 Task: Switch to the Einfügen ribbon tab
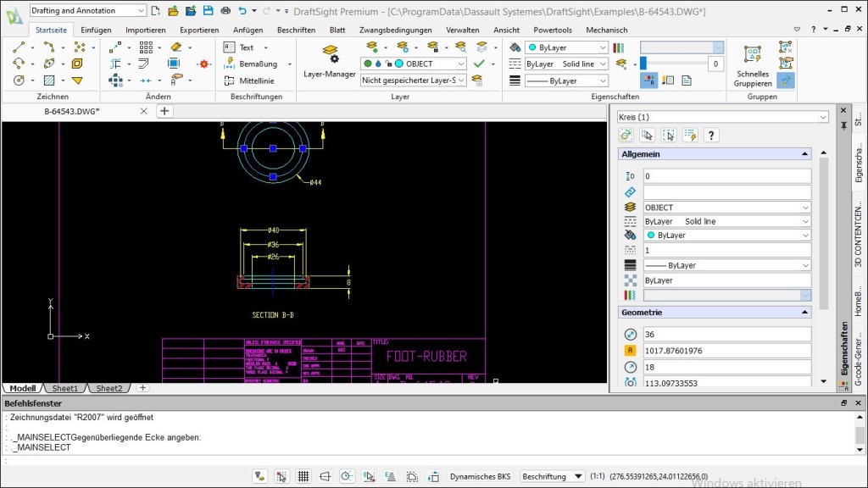click(x=96, y=30)
